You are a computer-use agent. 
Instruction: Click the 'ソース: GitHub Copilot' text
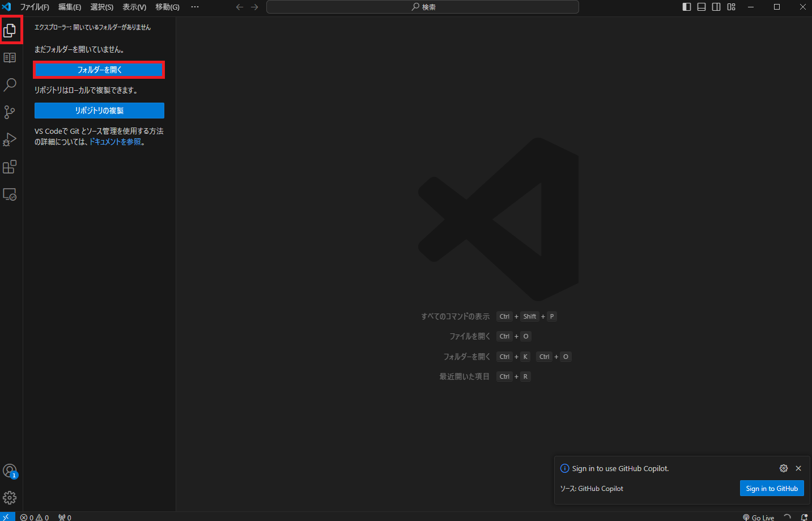[592, 488]
